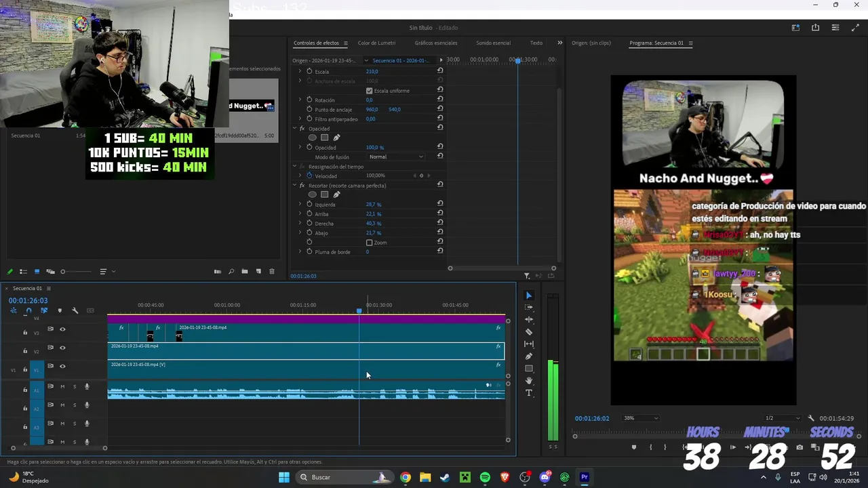Toggle linked selection in timeline
868x488 pixels.
44,310
